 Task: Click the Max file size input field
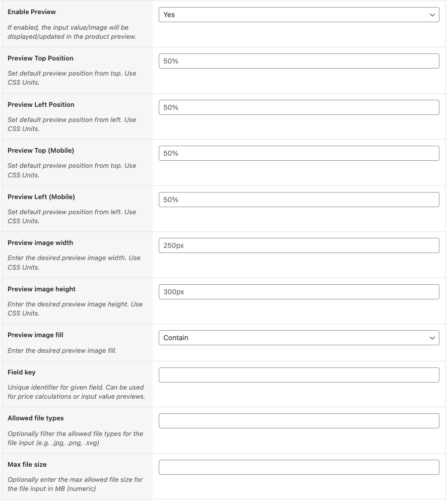(299, 467)
